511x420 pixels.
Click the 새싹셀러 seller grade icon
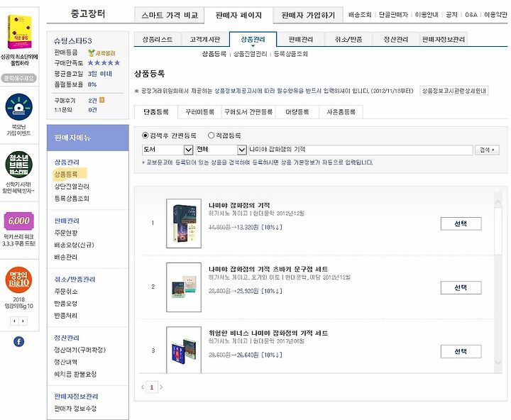[92, 52]
